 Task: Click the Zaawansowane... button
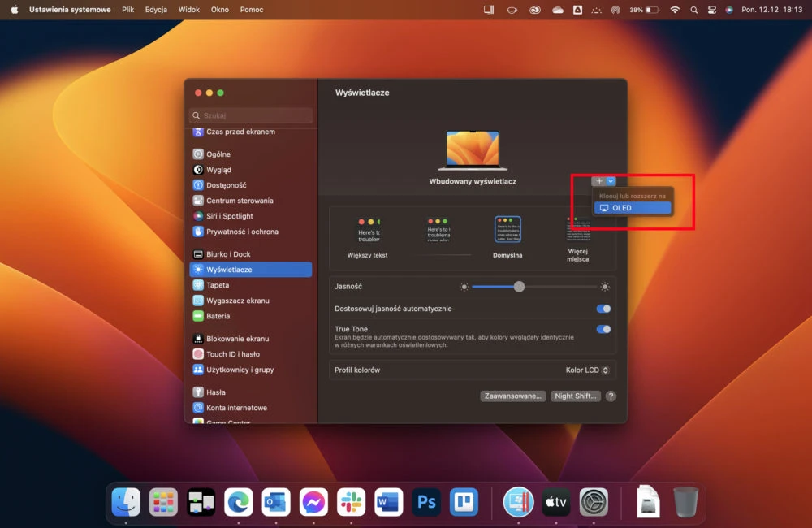coord(512,396)
